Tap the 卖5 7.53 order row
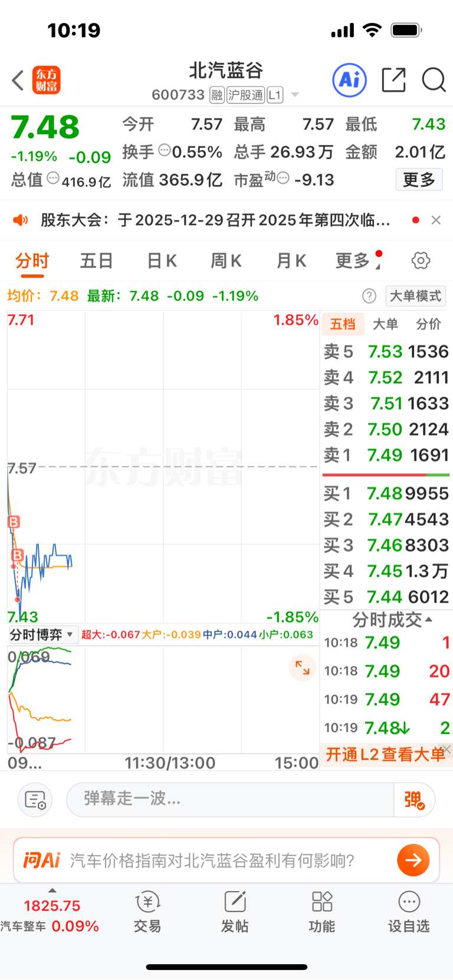Image resolution: width=453 pixels, height=980 pixels. (386, 352)
